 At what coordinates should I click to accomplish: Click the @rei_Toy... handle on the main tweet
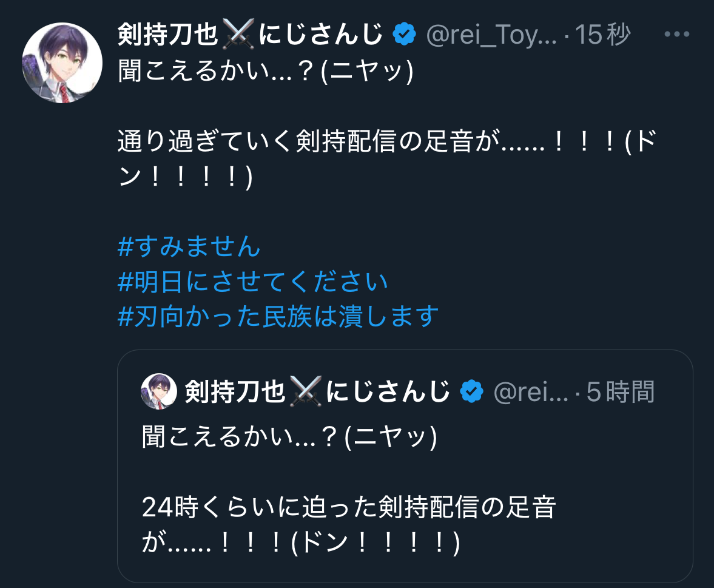tap(491, 36)
